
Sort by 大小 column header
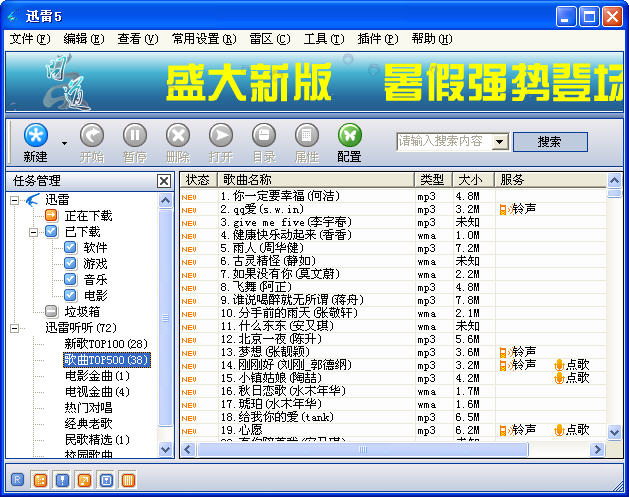473,180
